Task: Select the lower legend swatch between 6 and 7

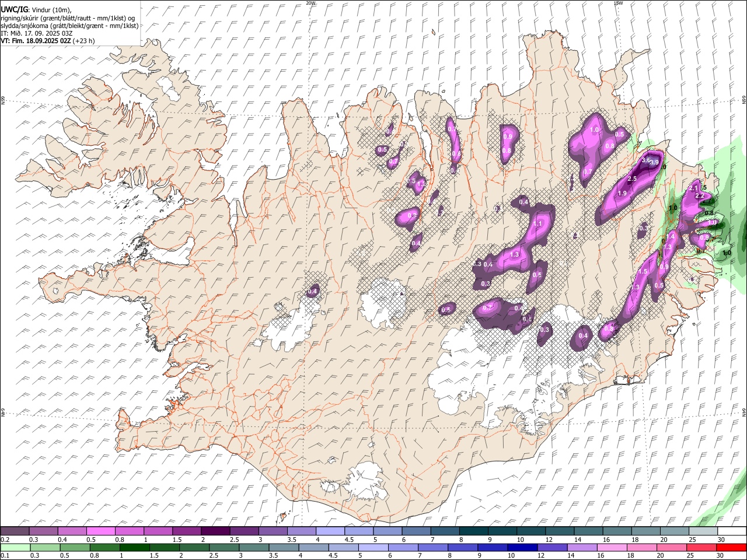Action: [x=402, y=547]
